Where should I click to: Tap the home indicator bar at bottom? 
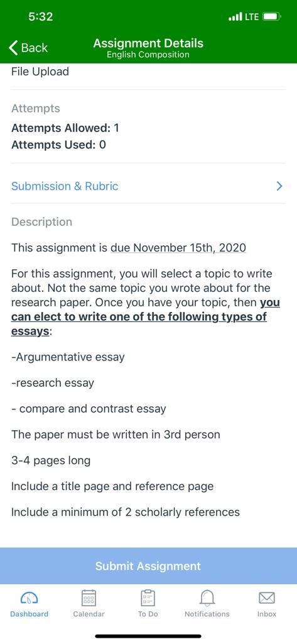(148, 636)
